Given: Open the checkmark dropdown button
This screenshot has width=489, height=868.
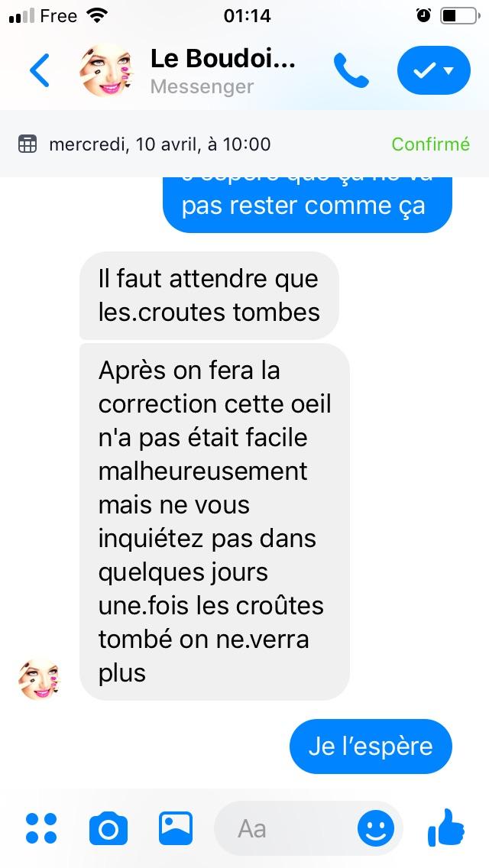Looking at the screenshot, I should pyautogui.click(x=434, y=70).
